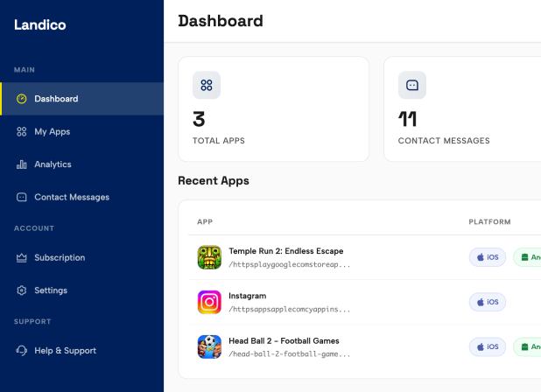This screenshot has height=392, width=541.
Task: Click the MAIN section label
Action: 25,70
